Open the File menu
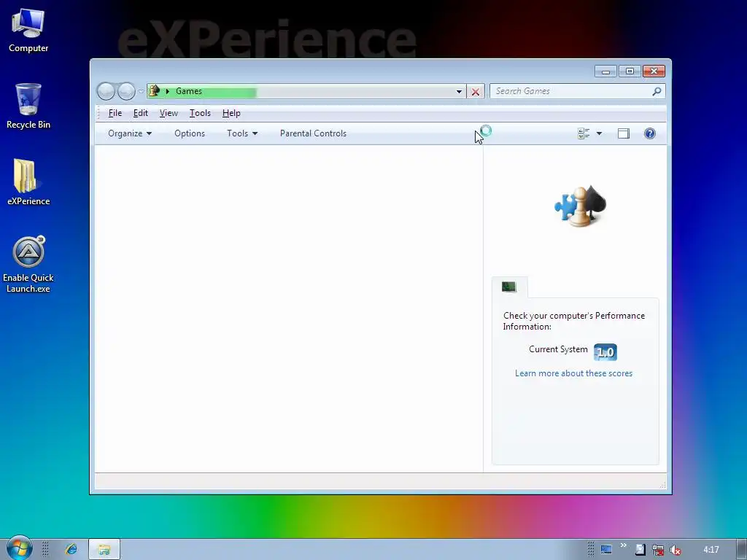 pos(115,113)
